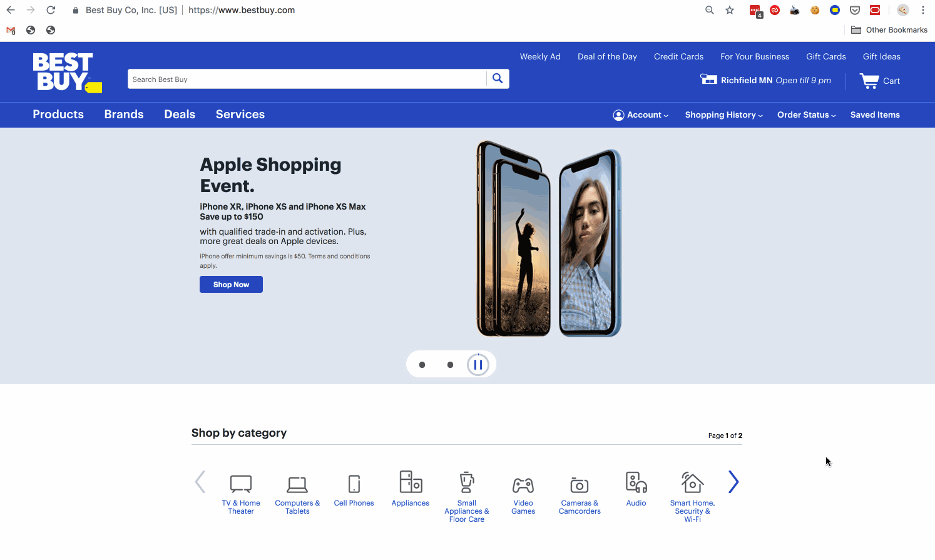Open For Your Business link

point(755,57)
